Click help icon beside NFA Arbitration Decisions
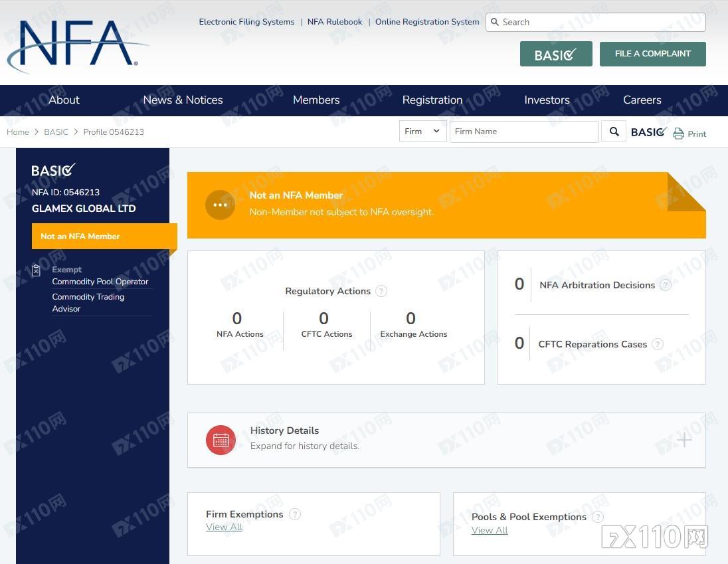 [666, 285]
